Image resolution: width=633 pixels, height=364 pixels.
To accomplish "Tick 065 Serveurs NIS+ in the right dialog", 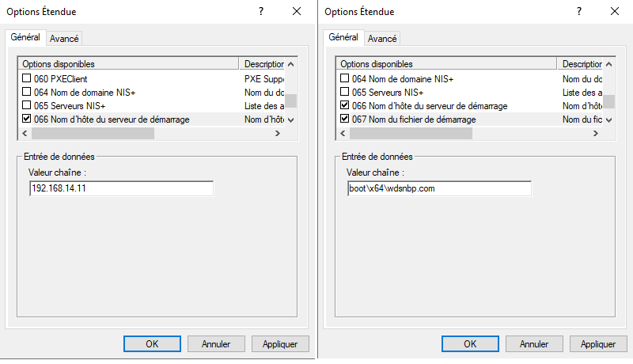I will 344,93.
